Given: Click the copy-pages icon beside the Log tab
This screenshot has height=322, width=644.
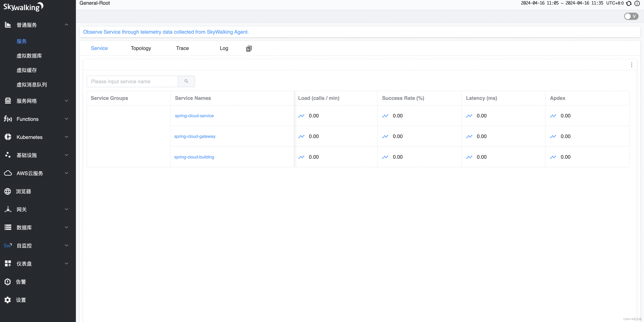Looking at the screenshot, I should 249,48.
